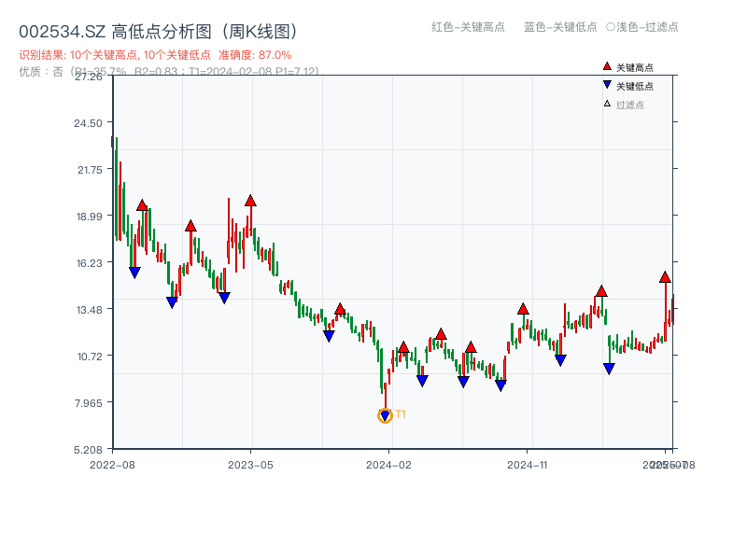Image resolution: width=747 pixels, height=560 pixels.
Task: Click blue low marker right after the 2024-11 high
Action: point(560,360)
